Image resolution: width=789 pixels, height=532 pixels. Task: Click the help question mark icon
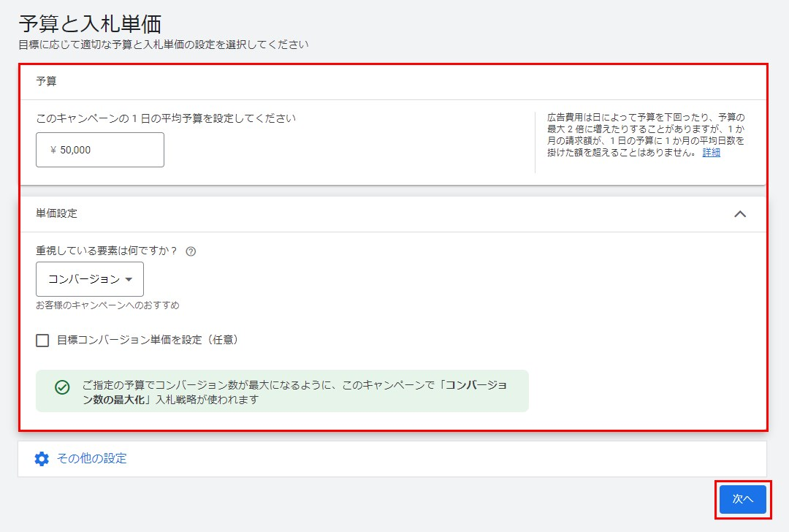(x=191, y=251)
